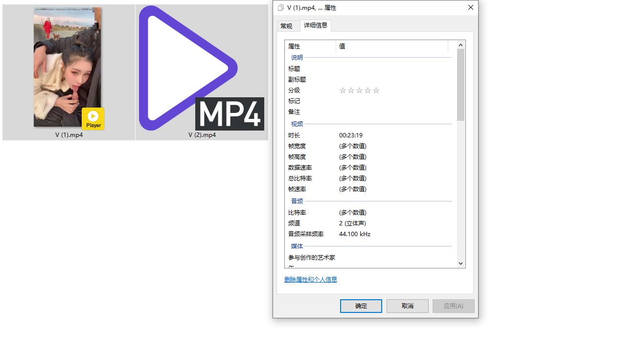Switch to the 常规 tab
The image size is (644, 354).
286,26
